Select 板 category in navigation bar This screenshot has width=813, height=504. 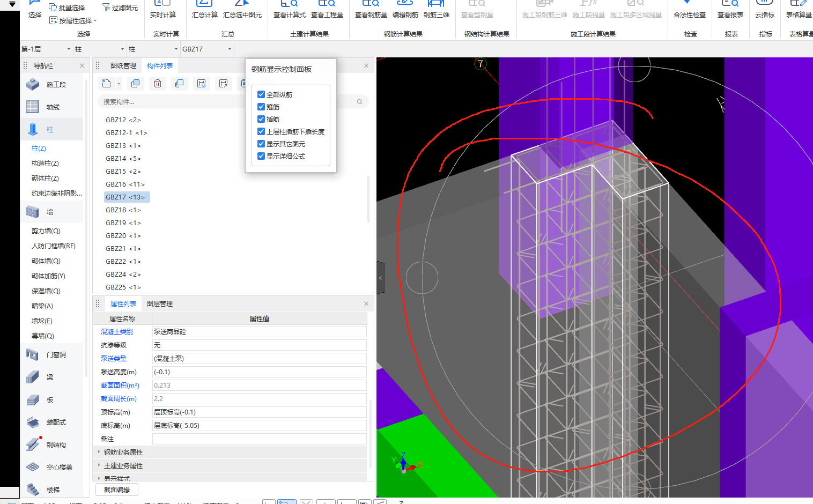(x=51, y=399)
